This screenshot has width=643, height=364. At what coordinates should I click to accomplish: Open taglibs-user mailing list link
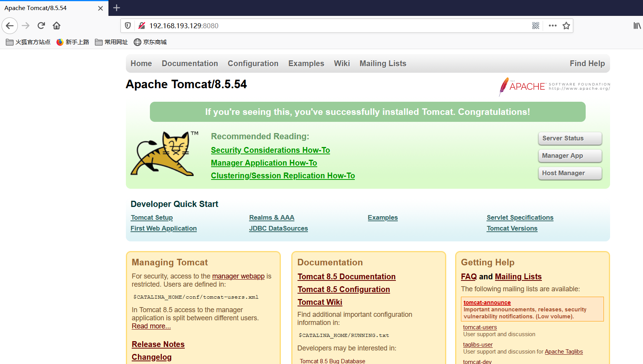(478, 345)
